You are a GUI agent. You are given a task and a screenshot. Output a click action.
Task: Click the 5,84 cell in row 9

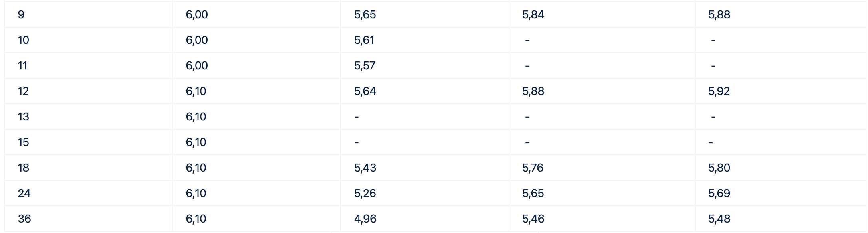(x=533, y=15)
